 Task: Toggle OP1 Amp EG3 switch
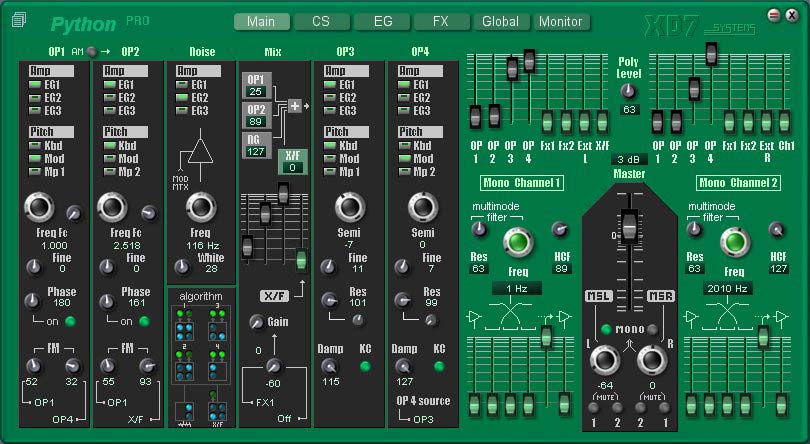click(x=35, y=111)
